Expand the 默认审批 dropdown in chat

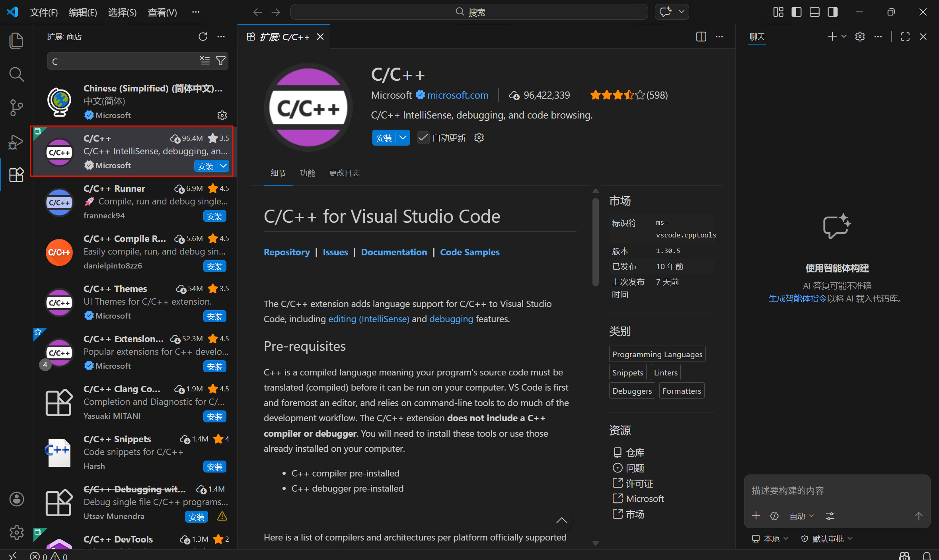(828, 539)
